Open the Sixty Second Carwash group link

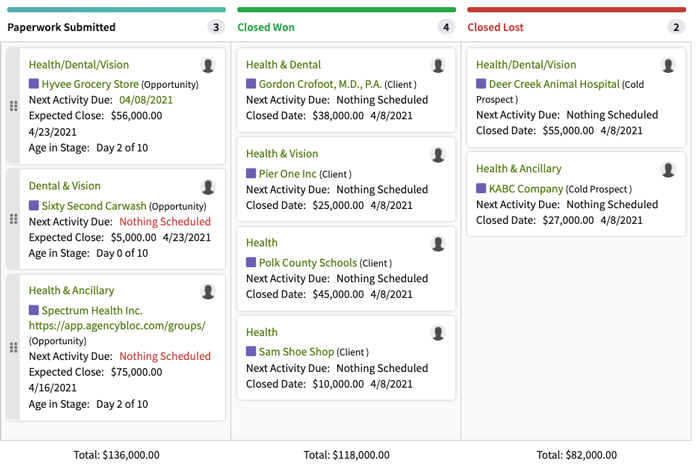click(94, 206)
